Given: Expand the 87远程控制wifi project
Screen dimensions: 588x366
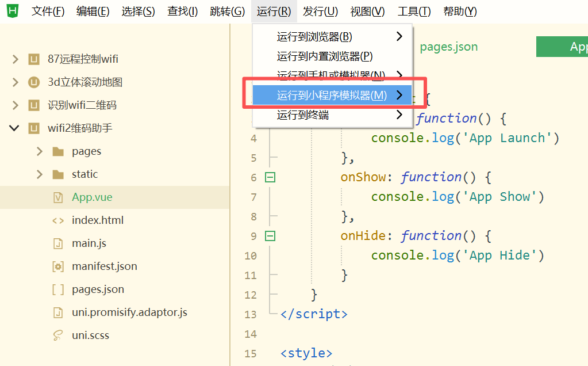Looking at the screenshot, I should tap(15, 59).
